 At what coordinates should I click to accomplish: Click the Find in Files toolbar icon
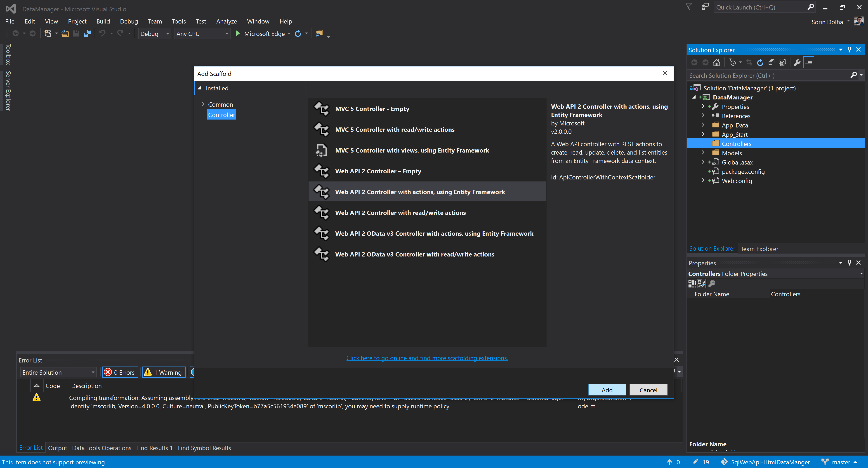coord(319,34)
